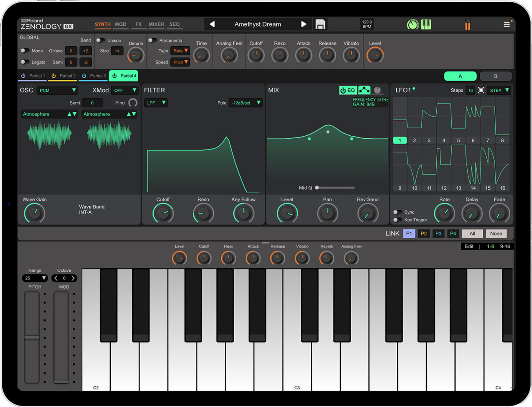532x407 pixels.
Task: Select the EQ curve view icon
Action: pyautogui.click(x=364, y=90)
